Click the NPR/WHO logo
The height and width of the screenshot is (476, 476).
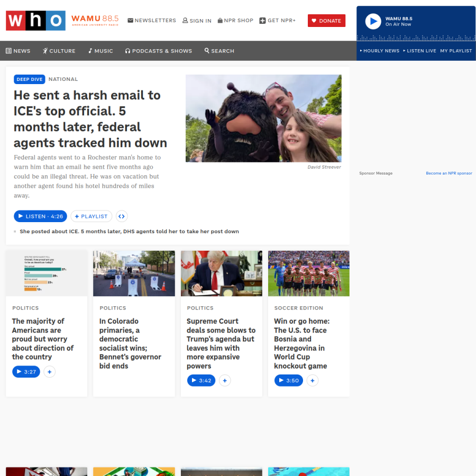(x=35, y=21)
